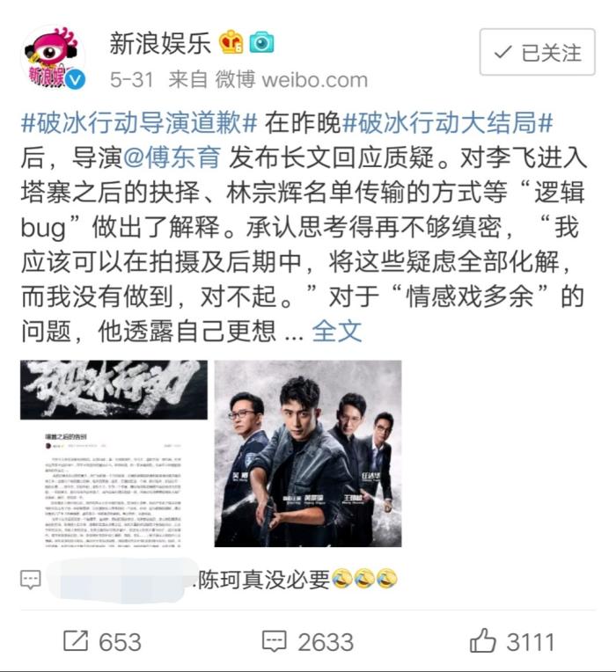616x672 pixels.
Task: Tap the gold crown membership badge
Action: pos(231,41)
